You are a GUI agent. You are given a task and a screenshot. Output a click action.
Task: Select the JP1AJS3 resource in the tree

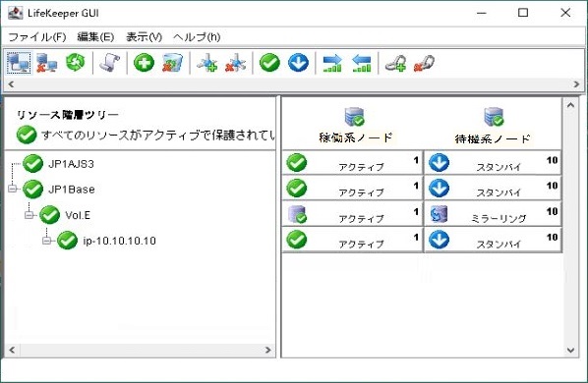pyautogui.click(x=71, y=164)
